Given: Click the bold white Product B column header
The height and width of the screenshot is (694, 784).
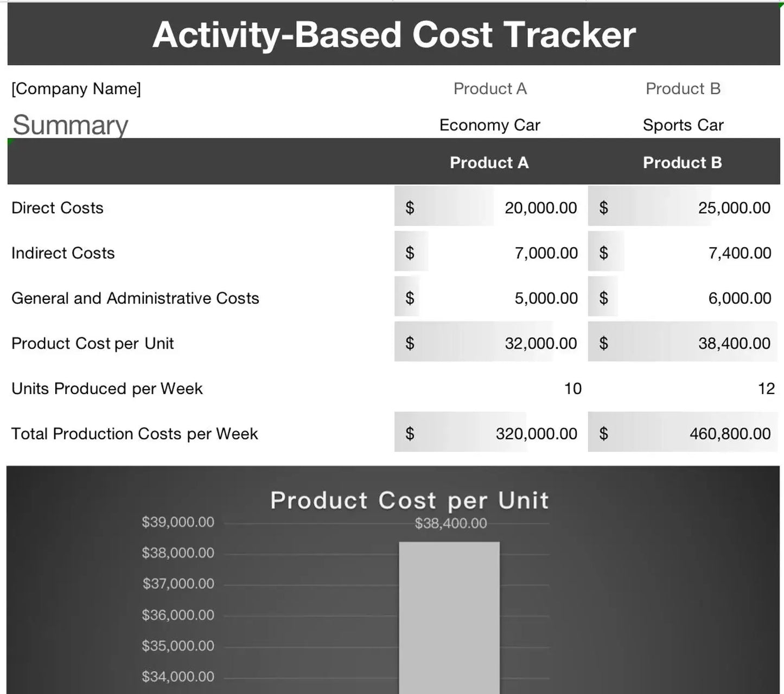Looking at the screenshot, I should 682,163.
